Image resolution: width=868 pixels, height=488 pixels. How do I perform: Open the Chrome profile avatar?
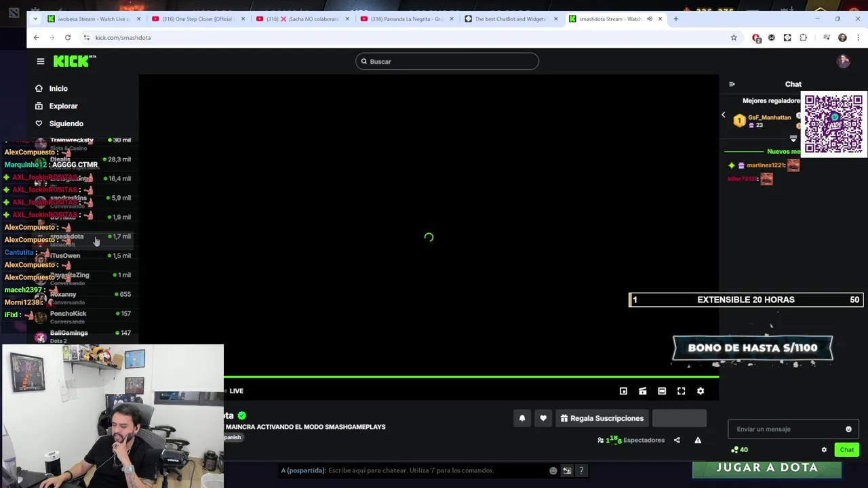pyautogui.click(x=842, y=38)
